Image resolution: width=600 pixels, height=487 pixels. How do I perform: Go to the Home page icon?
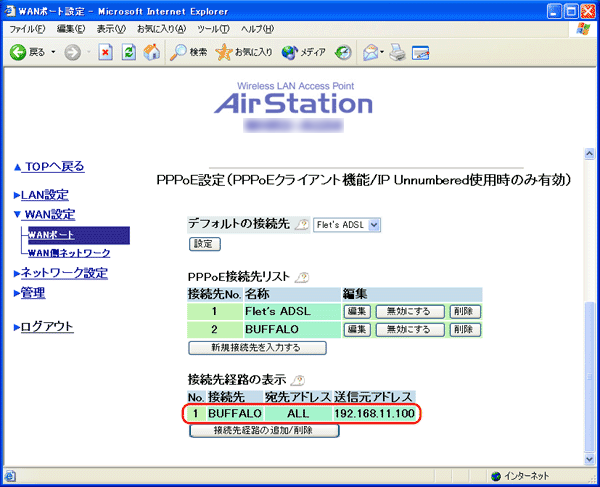coord(152,52)
